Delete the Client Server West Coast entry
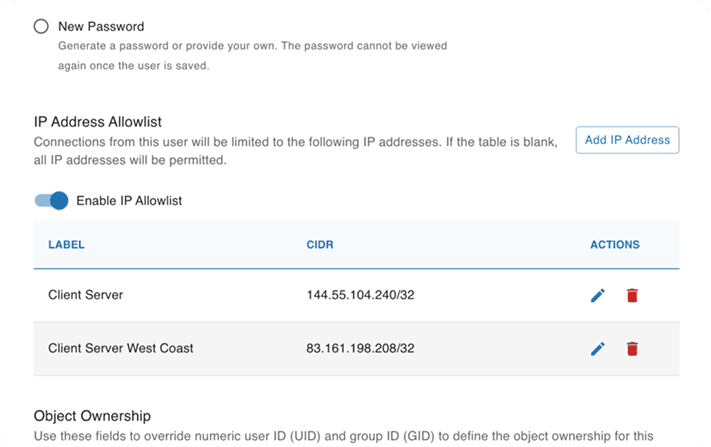Screen dimensions: 711x447 pyautogui.click(x=632, y=349)
